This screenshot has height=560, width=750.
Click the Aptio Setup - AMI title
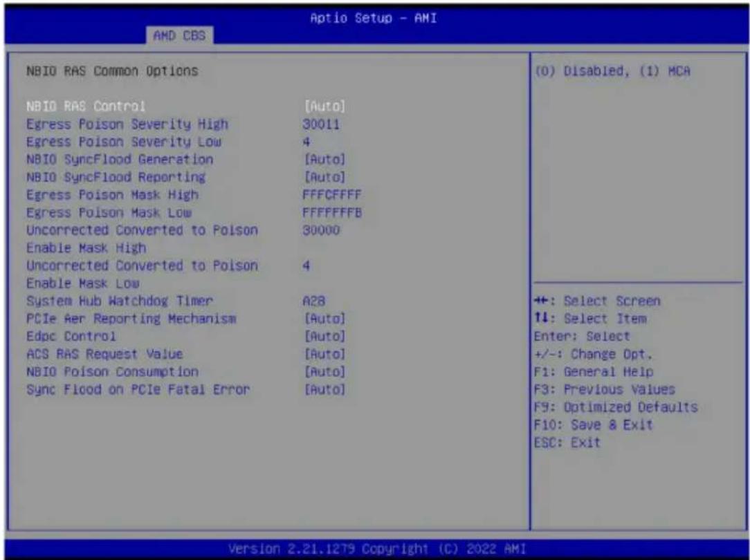tap(373, 18)
